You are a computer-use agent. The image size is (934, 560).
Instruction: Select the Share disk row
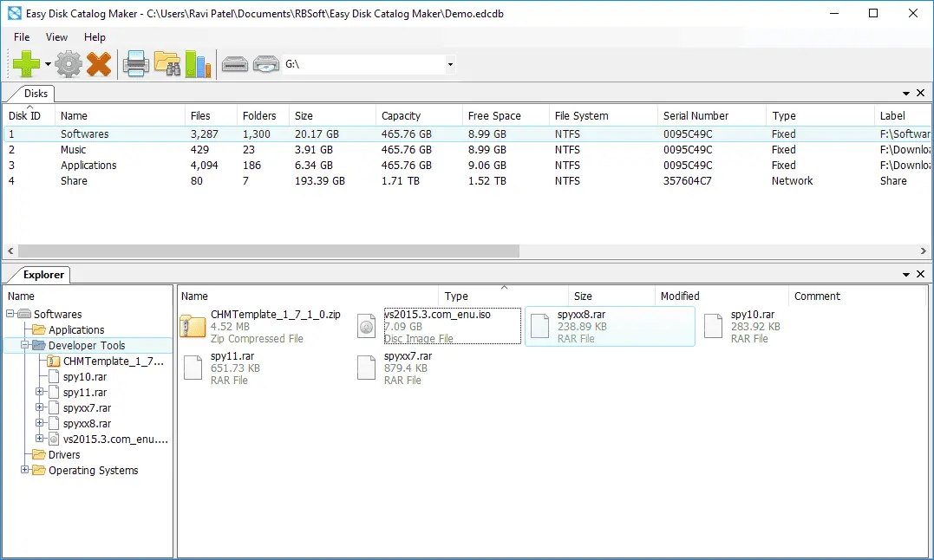[x=467, y=181]
